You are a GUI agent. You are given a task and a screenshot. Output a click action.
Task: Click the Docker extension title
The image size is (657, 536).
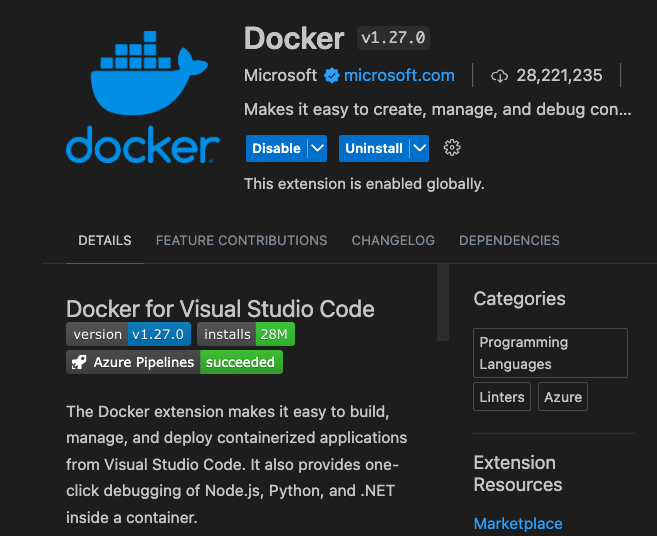(x=294, y=39)
